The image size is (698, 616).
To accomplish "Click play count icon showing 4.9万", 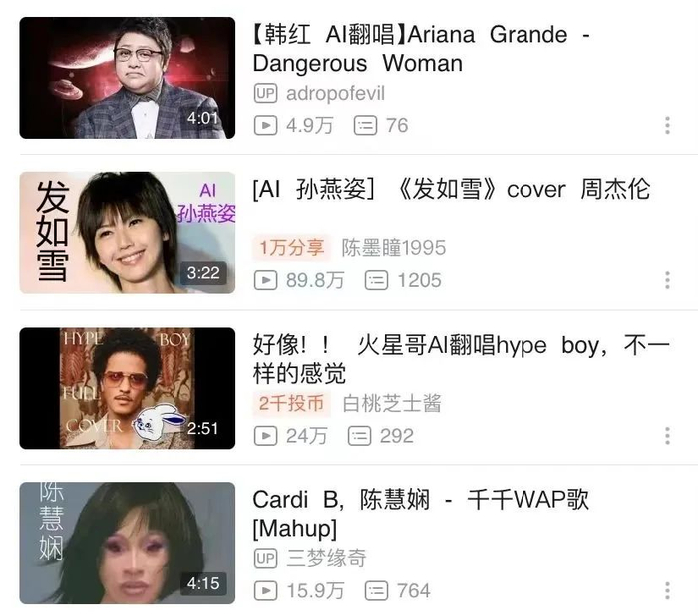I will [266, 125].
